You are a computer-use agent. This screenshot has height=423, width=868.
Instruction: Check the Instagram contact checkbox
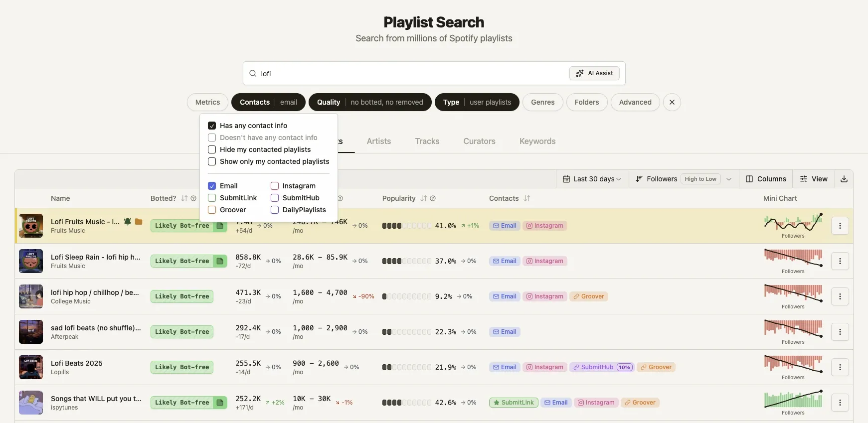[x=275, y=186]
